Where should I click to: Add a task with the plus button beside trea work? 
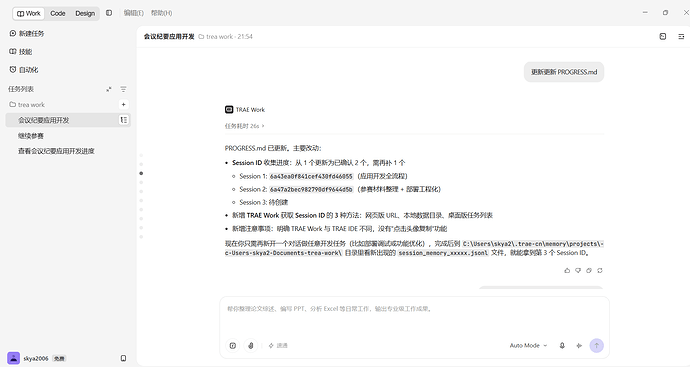click(124, 105)
